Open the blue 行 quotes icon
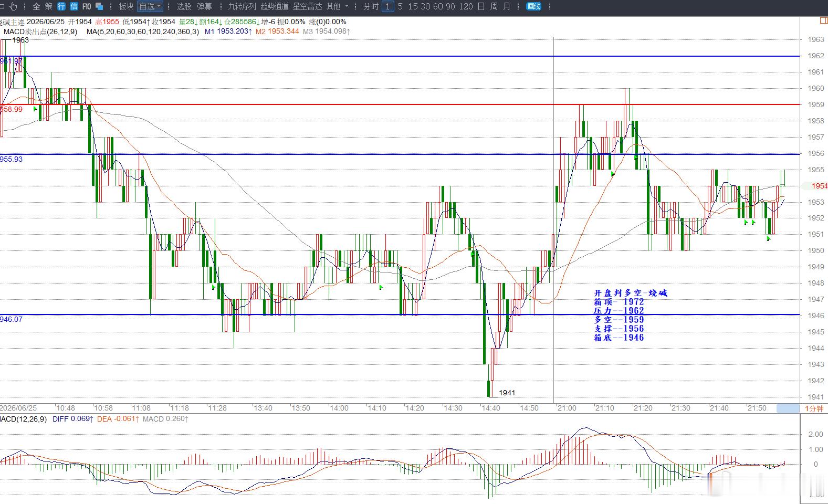Viewport: 828px width, 504px height. [61, 6]
